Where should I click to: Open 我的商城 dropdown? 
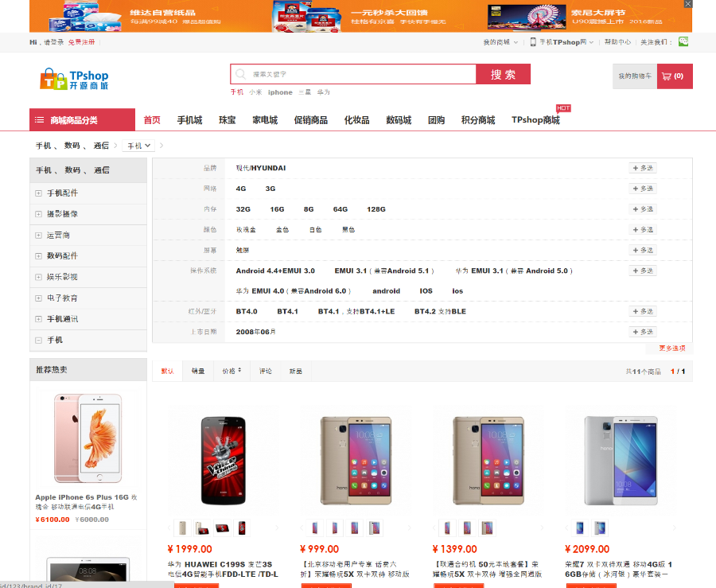tap(500, 42)
